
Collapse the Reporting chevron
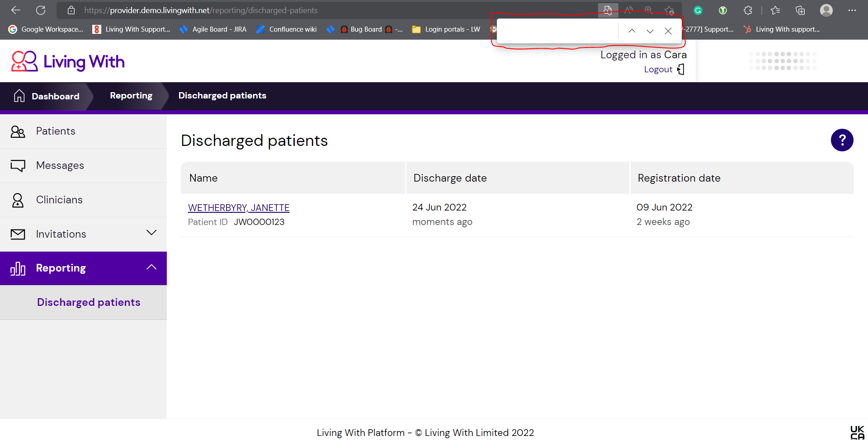click(151, 267)
